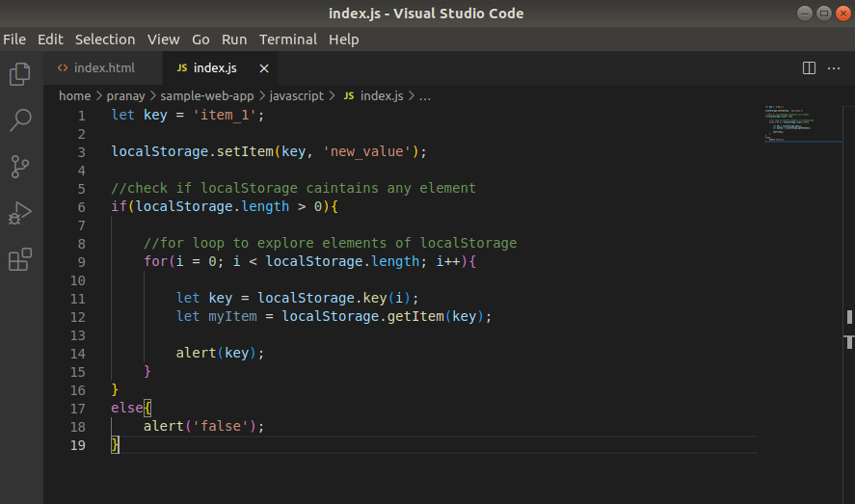Image resolution: width=855 pixels, height=504 pixels.
Task: Click the JS icon on index.js tab
Action: click(182, 68)
